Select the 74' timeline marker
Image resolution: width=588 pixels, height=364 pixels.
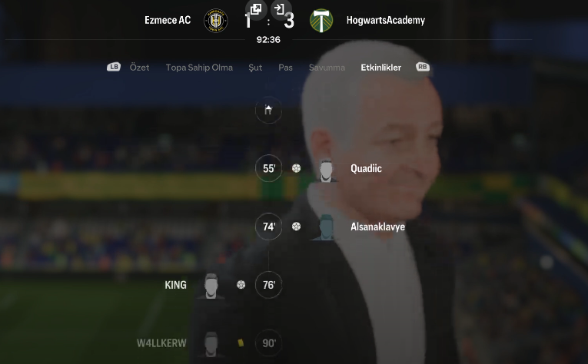tap(268, 227)
